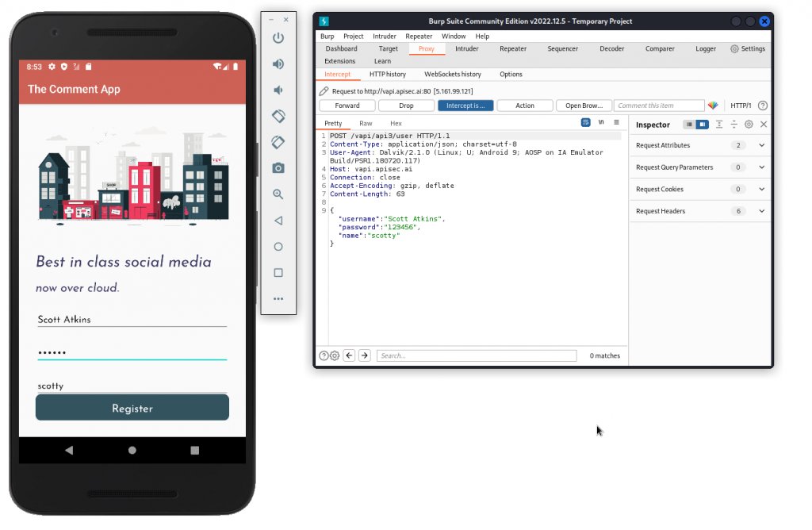Click the Open Browser button

pos(584,106)
